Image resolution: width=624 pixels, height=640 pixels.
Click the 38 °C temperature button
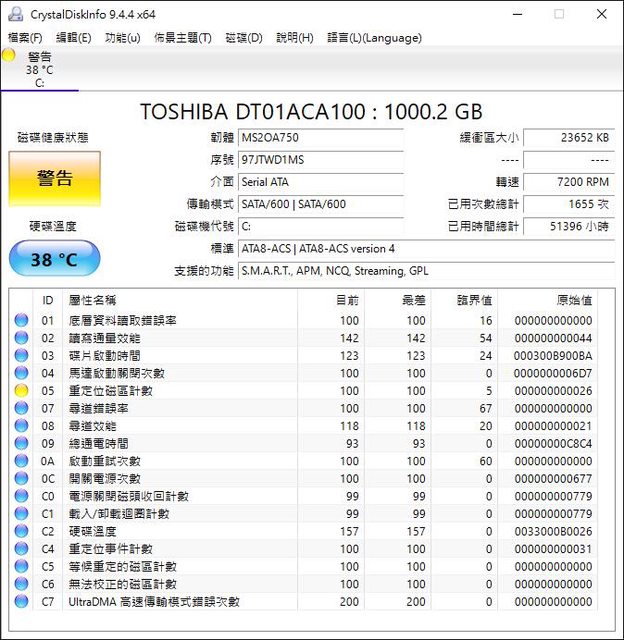(x=54, y=259)
